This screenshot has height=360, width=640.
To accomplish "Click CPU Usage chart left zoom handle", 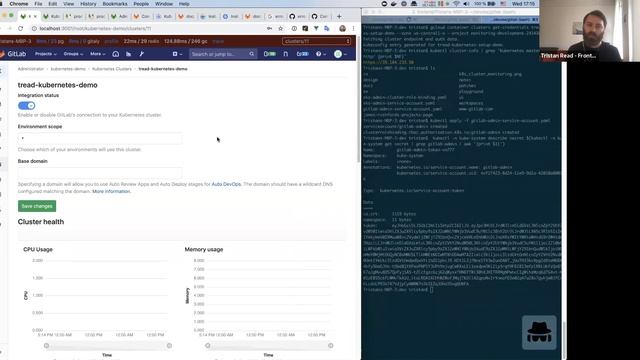I will point(47,346).
